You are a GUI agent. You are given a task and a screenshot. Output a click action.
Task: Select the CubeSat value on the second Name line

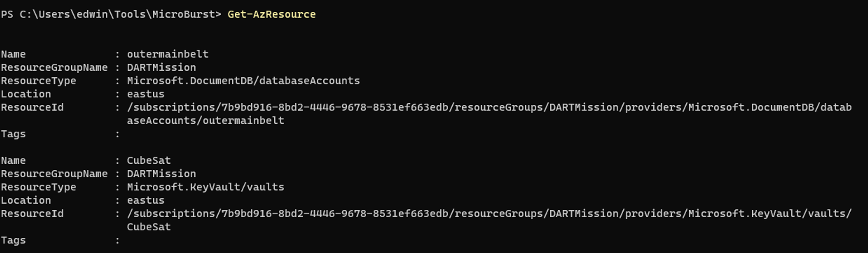coord(148,160)
